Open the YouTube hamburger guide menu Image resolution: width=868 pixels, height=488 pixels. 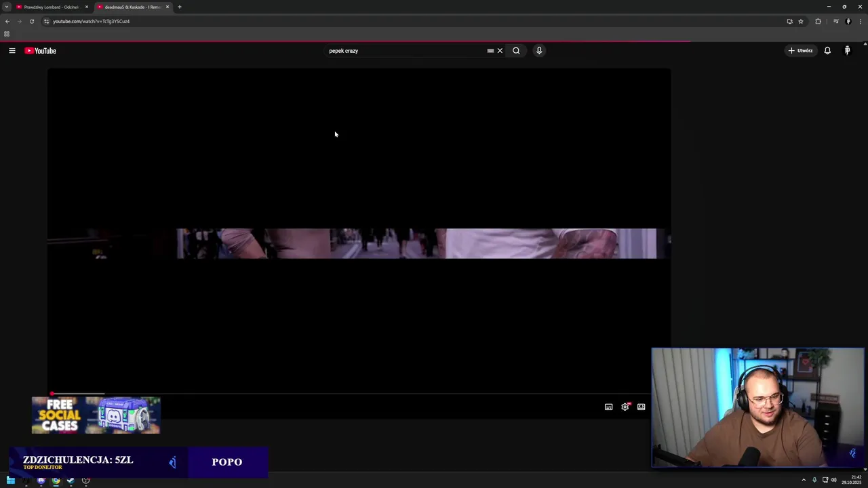coord(12,51)
